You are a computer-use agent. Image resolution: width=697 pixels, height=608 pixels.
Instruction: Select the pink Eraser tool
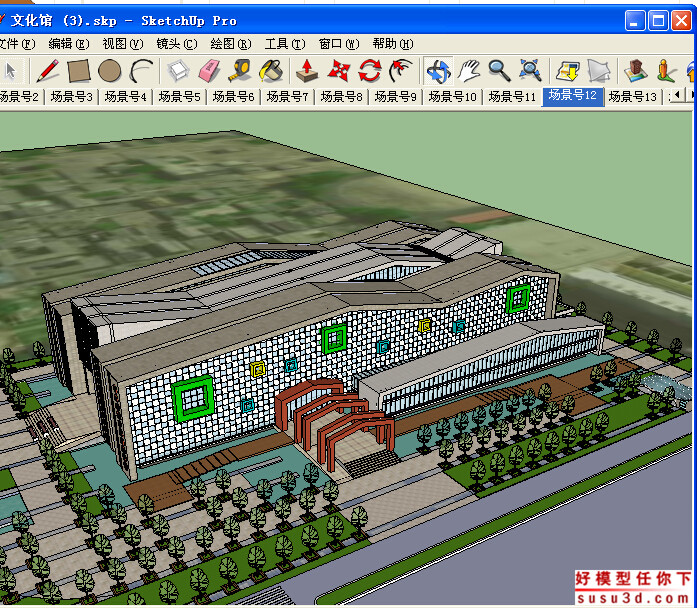pyautogui.click(x=210, y=71)
